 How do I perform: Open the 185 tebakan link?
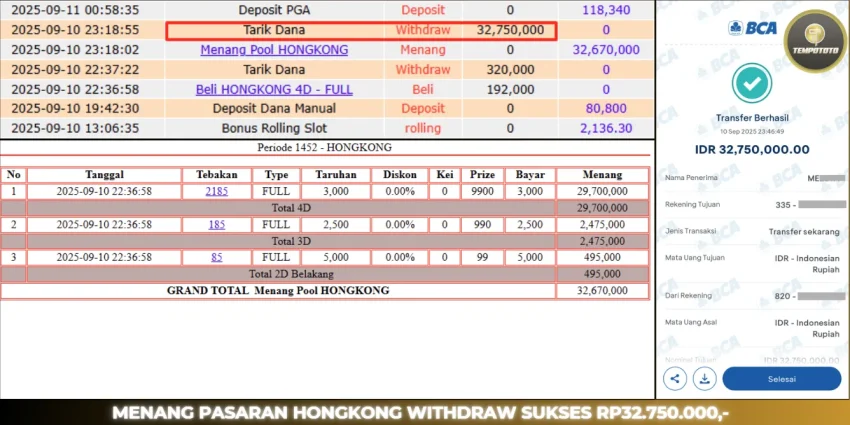click(217, 224)
